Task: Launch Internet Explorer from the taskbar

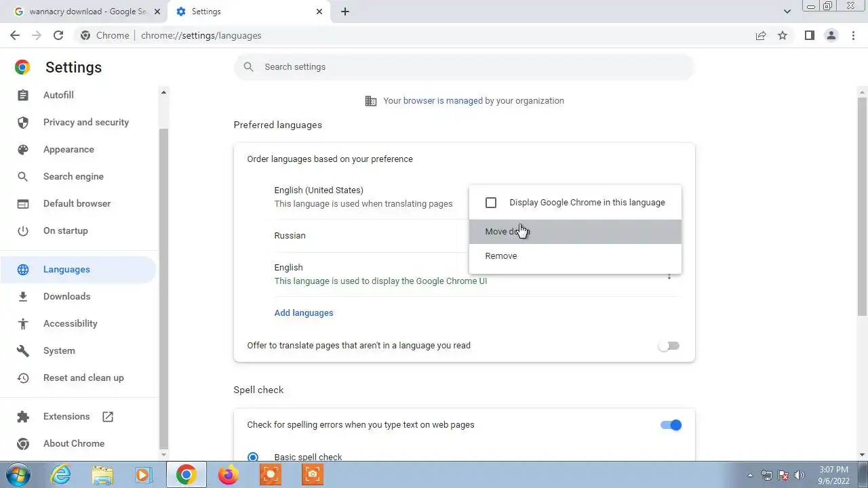Action: point(60,474)
